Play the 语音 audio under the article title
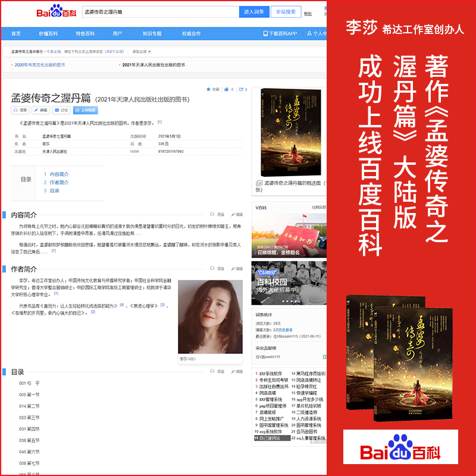 pos(20,110)
